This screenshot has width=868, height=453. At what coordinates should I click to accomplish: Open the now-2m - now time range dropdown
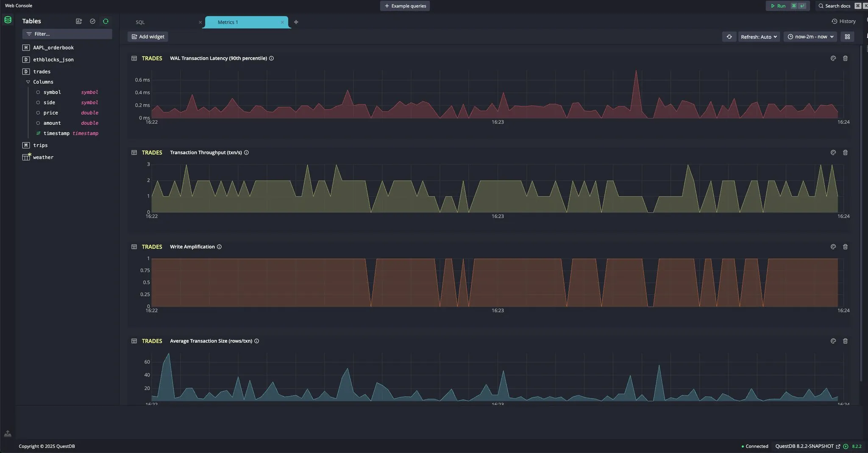tap(810, 36)
